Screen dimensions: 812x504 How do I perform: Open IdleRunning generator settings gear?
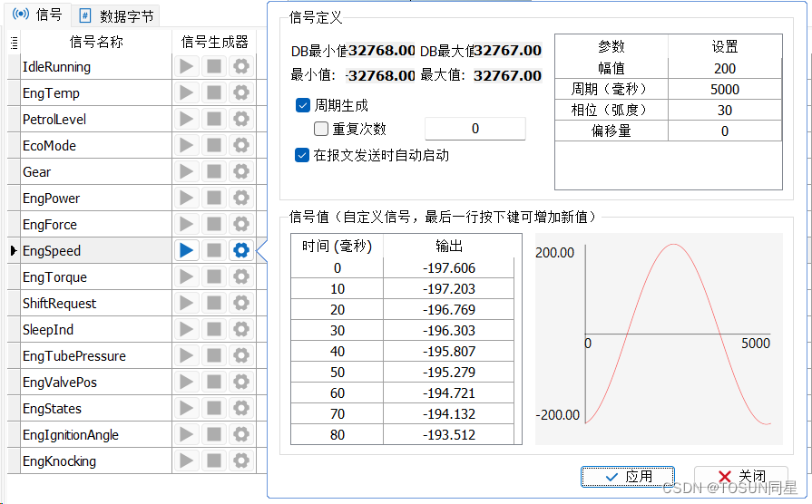pos(241,67)
